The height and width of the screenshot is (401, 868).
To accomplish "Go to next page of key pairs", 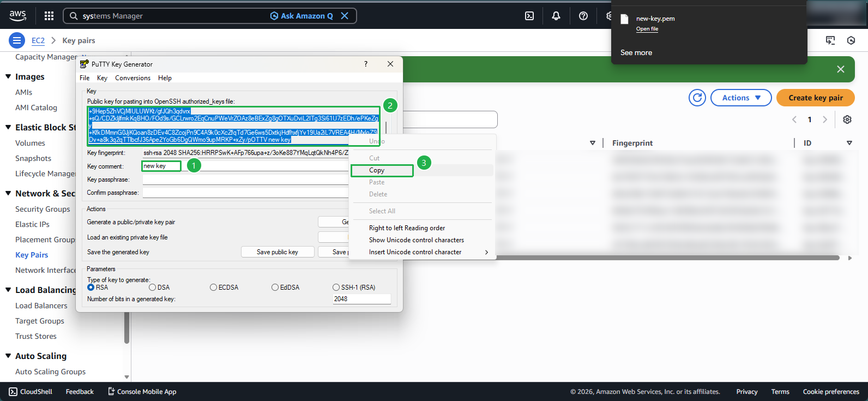I will point(825,119).
